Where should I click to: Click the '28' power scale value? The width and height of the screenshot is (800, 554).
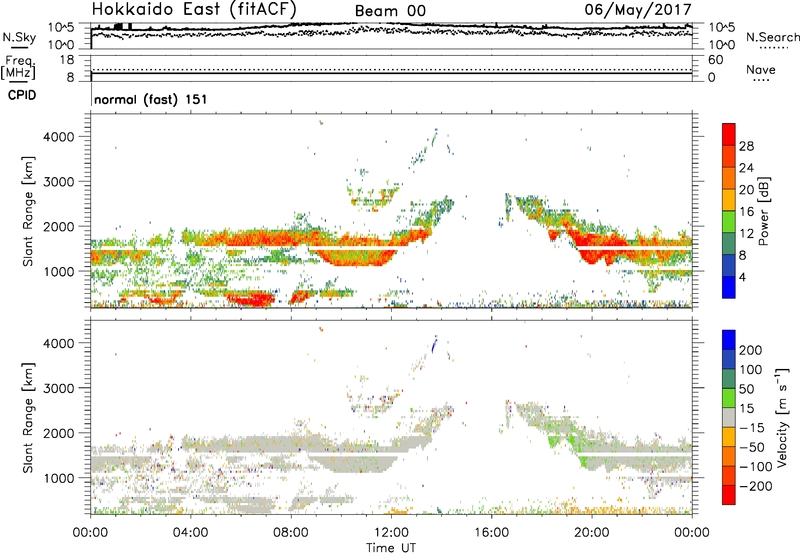[x=746, y=146]
